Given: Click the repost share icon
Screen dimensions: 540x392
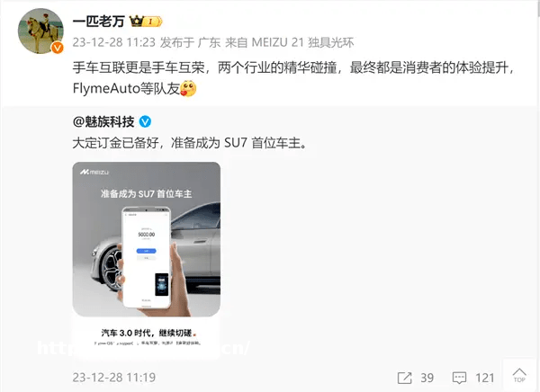Looking at the screenshot, I should pos(405,378).
